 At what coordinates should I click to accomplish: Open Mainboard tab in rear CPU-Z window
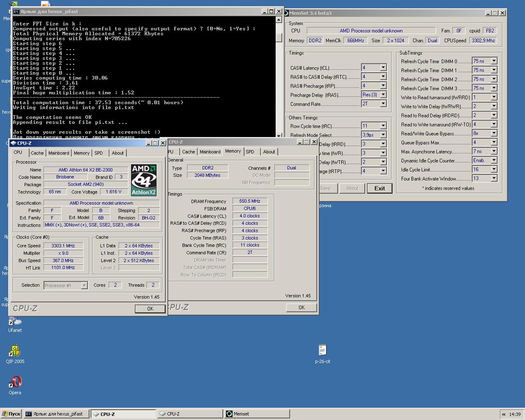pos(210,152)
